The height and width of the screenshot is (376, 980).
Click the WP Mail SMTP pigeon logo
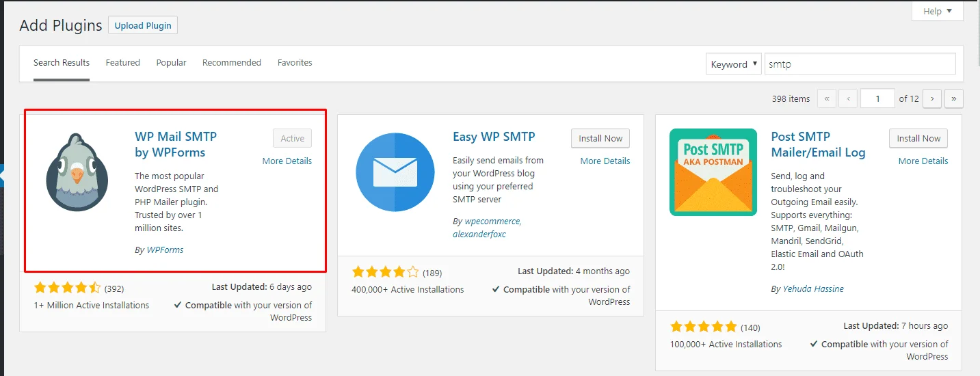[77, 172]
